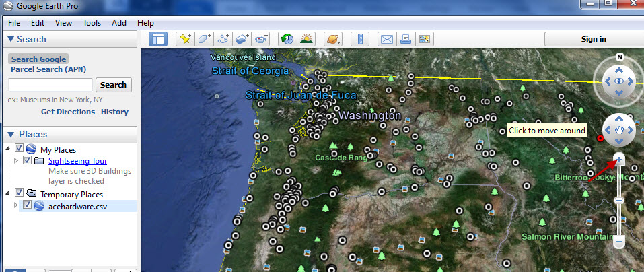Open the File menu
The width and height of the screenshot is (644, 272).
point(14,23)
